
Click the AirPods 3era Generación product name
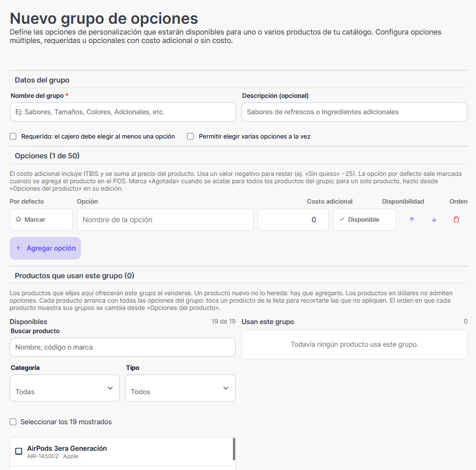[x=67, y=448]
